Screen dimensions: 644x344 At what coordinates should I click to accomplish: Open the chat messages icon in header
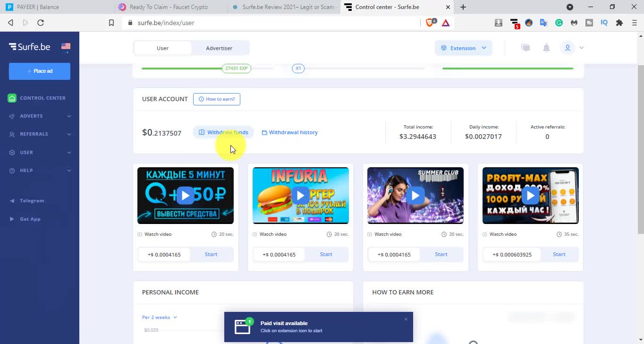[525, 48]
